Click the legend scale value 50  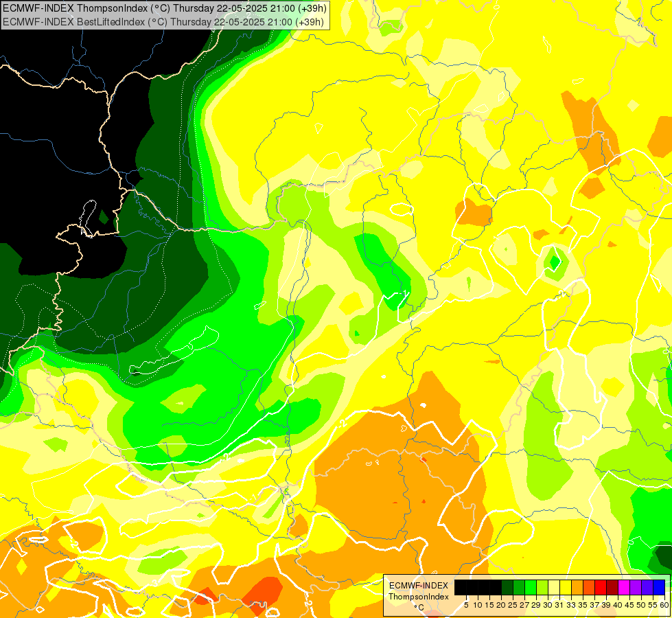[641, 605]
